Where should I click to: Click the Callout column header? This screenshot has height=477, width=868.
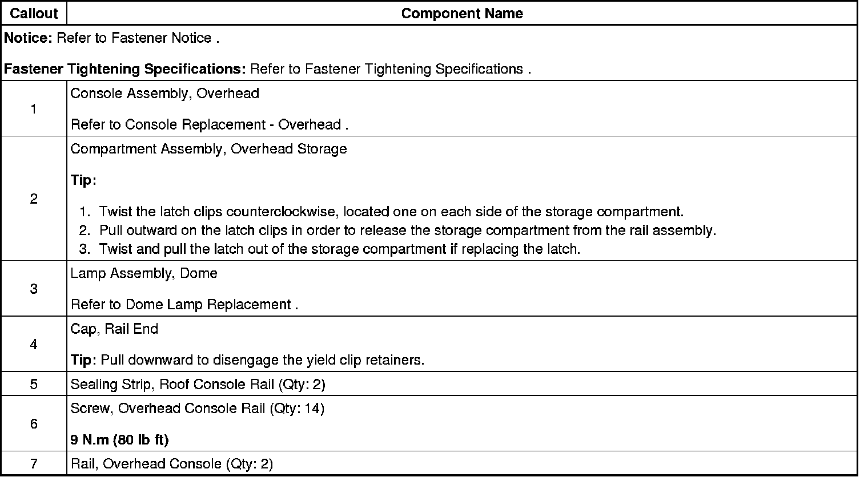click(x=34, y=13)
